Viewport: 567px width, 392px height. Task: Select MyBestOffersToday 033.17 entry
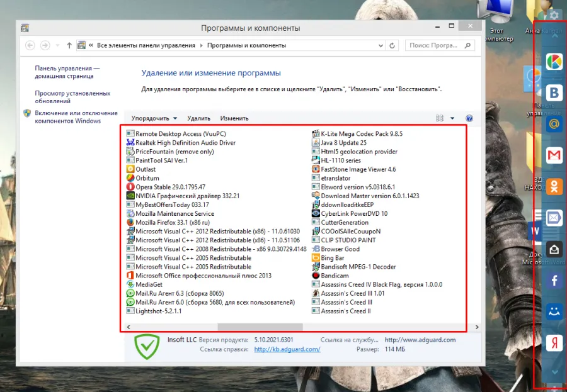(168, 204)
